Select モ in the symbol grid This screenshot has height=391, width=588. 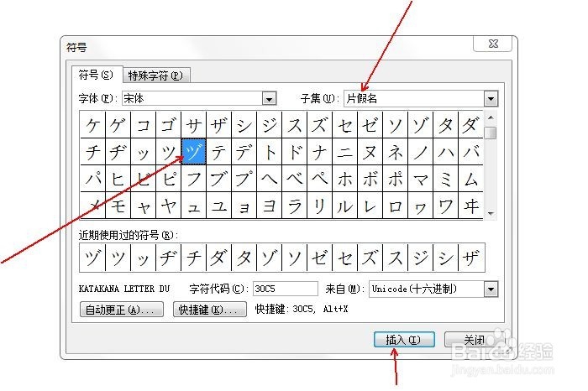click(118, 206)
